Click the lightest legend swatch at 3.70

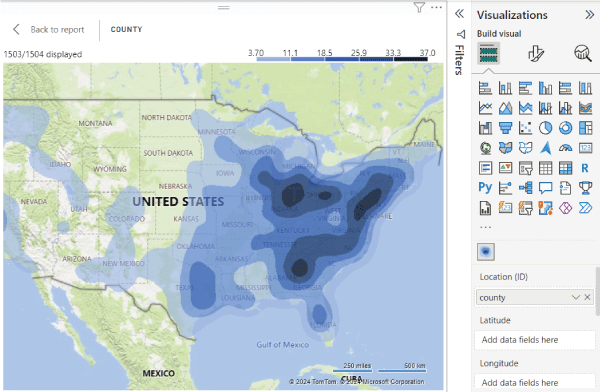273,59
